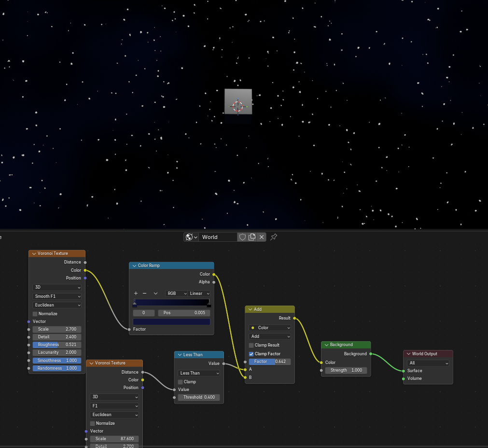Click the Color Ramp gradient bar
This screenshot has width=488, height=448.
pyautogui.click(x=171, y=302)
